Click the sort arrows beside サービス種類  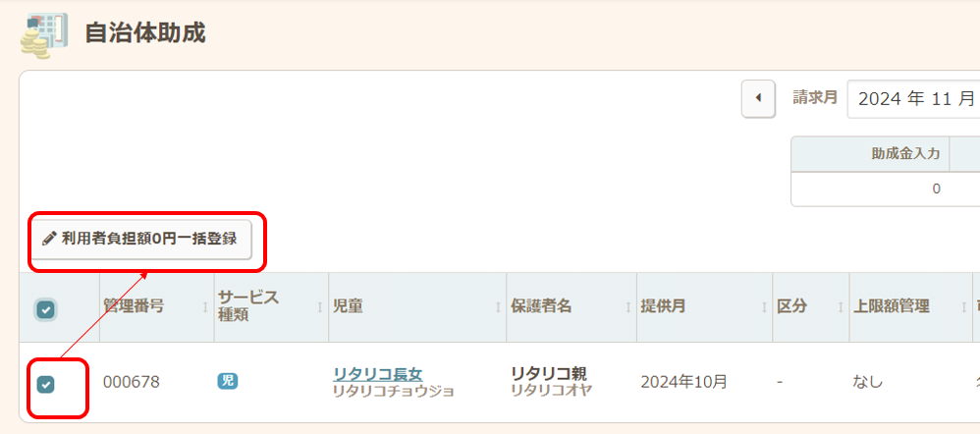tap(320, 307)
